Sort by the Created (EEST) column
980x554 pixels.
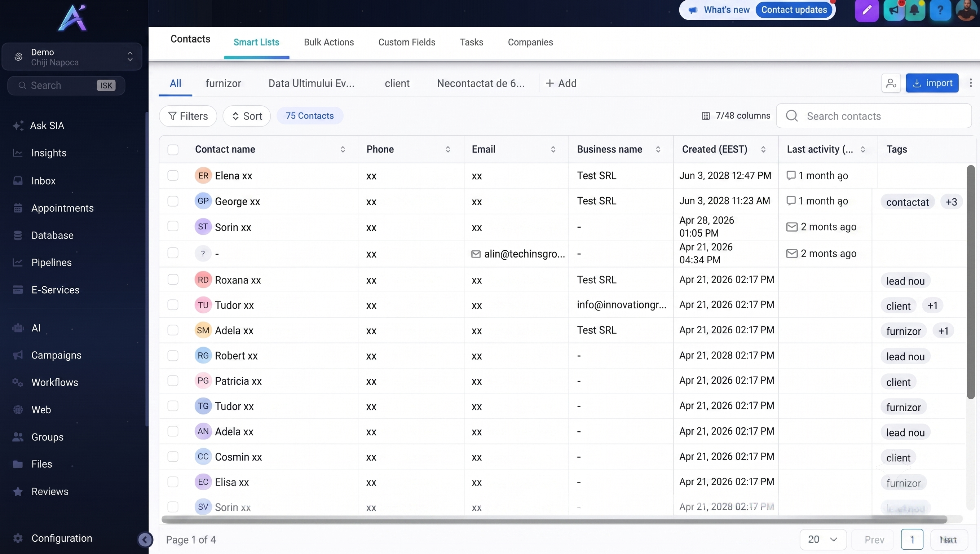click(763, 150)
